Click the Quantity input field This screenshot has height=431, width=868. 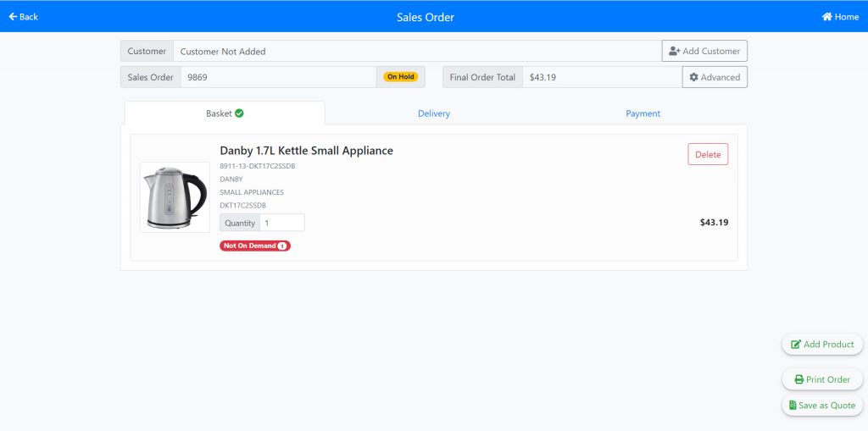(282, 223)
